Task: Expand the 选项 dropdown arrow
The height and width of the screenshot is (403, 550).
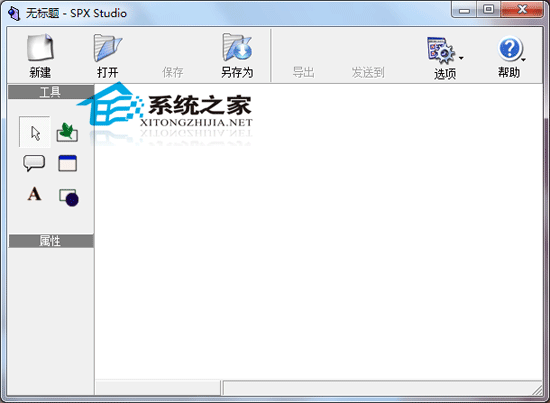Action: [461, 58]
